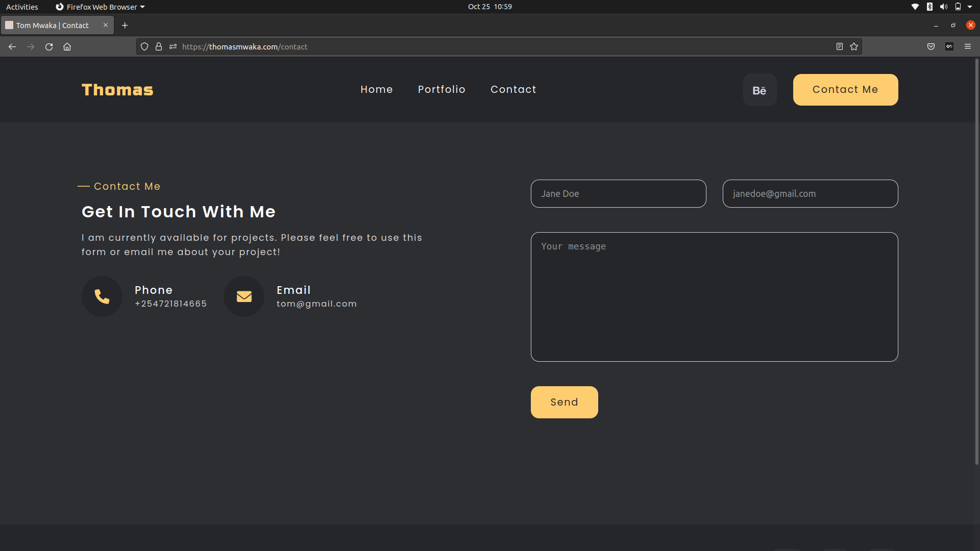This screenshot has width=980, height=551.
Task: Bookmark this page with the star icon
Action: 854,46
